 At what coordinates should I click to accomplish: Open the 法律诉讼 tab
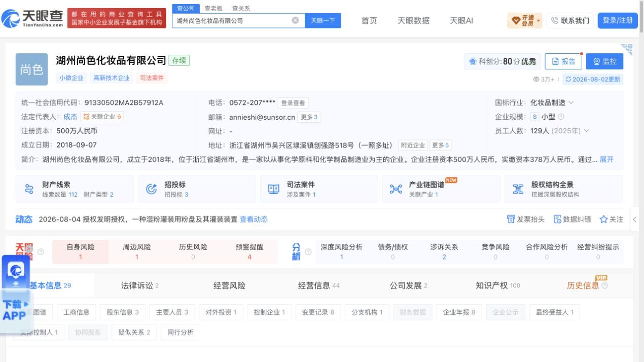(x=139, y=285)
